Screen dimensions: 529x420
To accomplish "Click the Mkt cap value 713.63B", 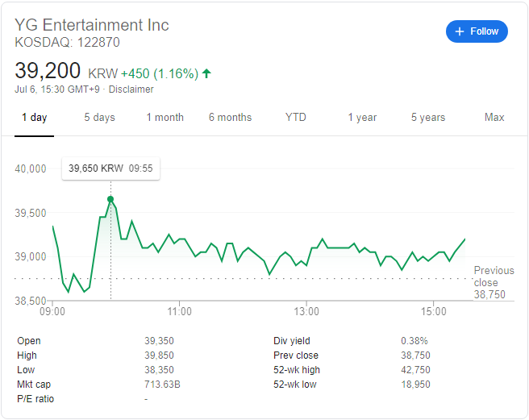I will click(162, 385).
